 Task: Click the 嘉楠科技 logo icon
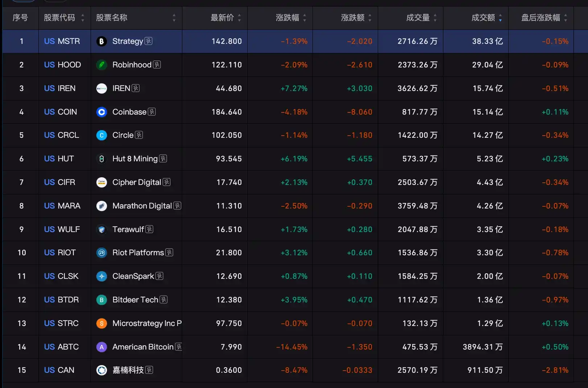(102, 370)
